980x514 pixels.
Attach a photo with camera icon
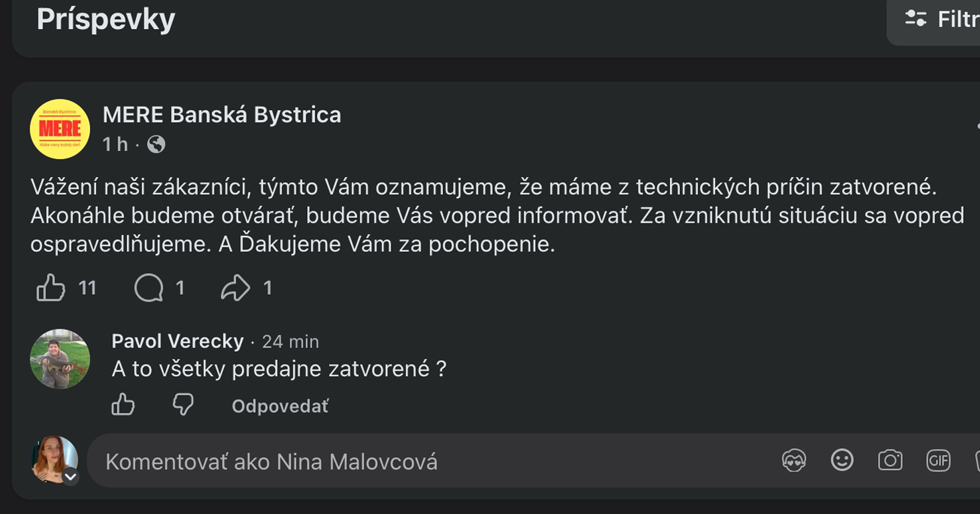coord(890,460)
